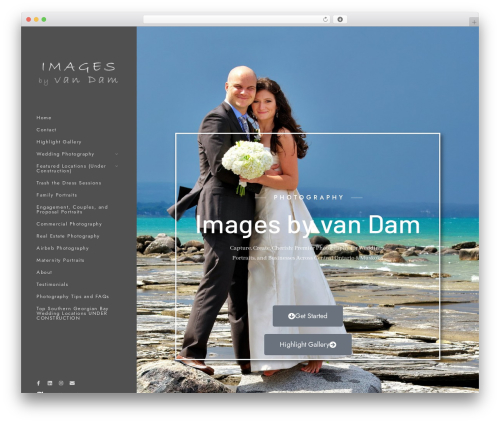Expand the Featured Locations submenu arrow
Screen dimensions: 500x423
(x=116, y=166)
